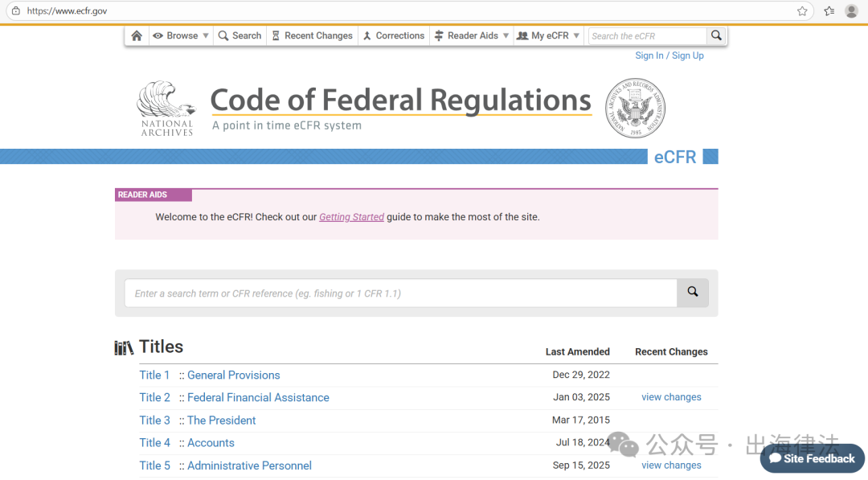Expand the My eCFR dropdown
The width and height of the screenshot is (868, 480).
pos(549,36)
